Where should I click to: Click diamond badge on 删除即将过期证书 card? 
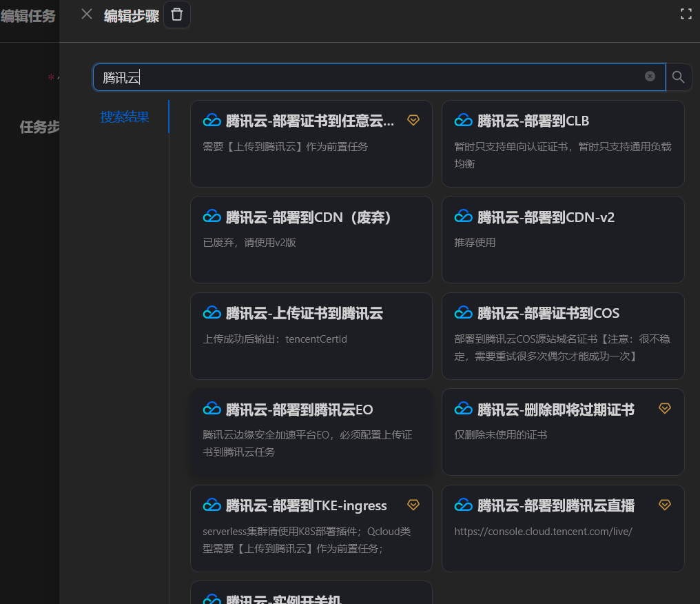(x=664, y=408)
